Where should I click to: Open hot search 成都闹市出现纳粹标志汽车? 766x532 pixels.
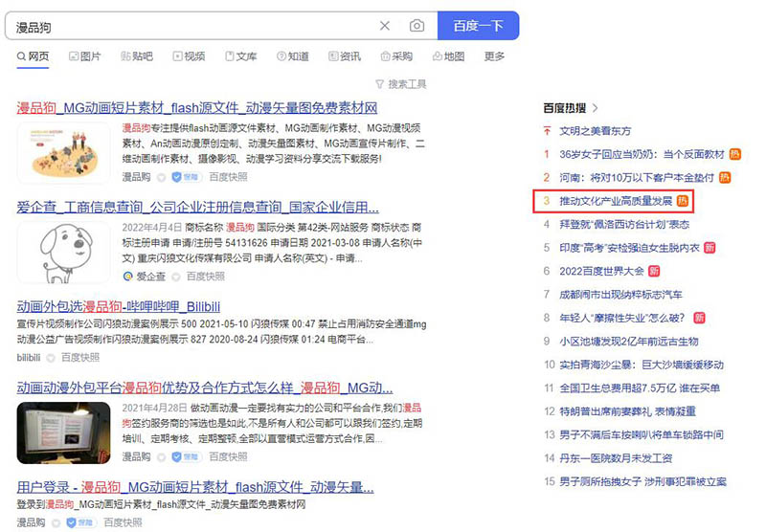click(x=620, y=295)
